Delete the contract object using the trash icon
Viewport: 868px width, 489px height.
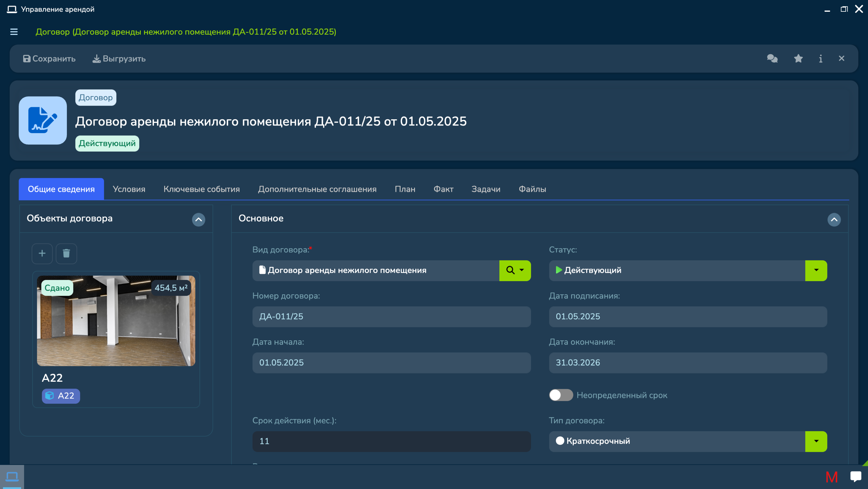(66, 253)
